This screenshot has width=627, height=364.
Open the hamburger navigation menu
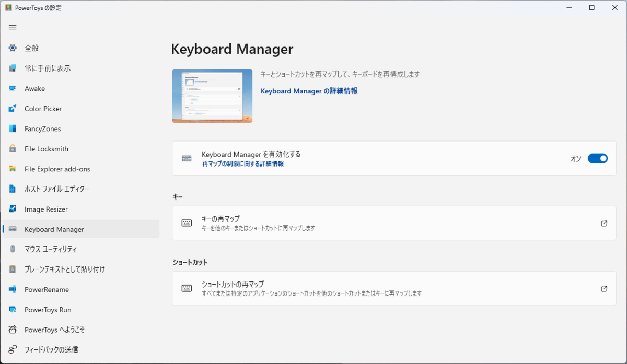(13, 28)
